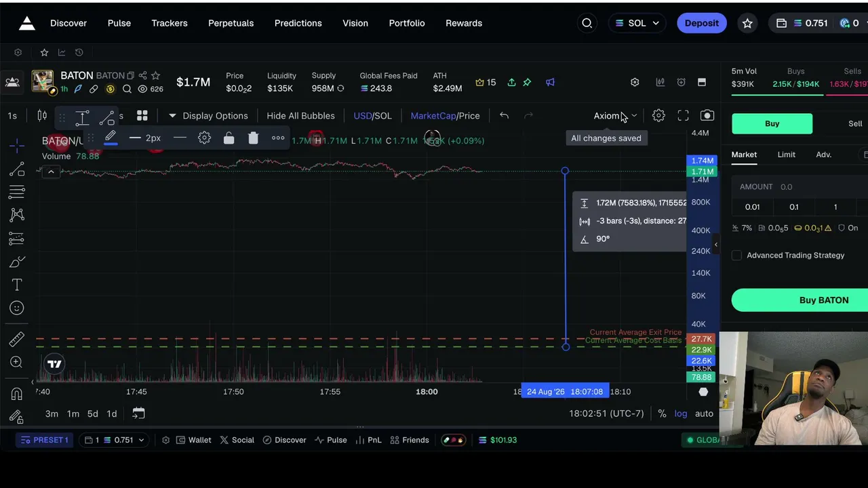Open the SOL network dropdown
868x488 pixels.
(x=637, y=23)
